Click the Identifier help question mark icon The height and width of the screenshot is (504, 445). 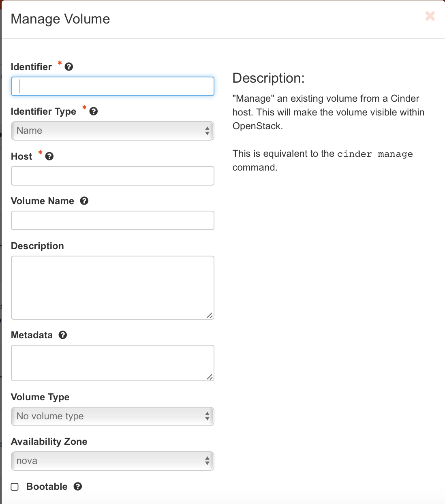69,67
